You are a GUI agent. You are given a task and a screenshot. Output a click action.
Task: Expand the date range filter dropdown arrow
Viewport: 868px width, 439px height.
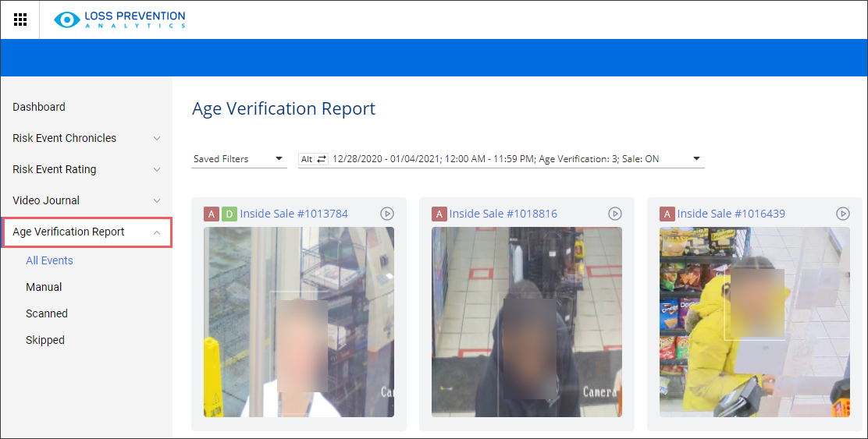click(x=696, y=159)
